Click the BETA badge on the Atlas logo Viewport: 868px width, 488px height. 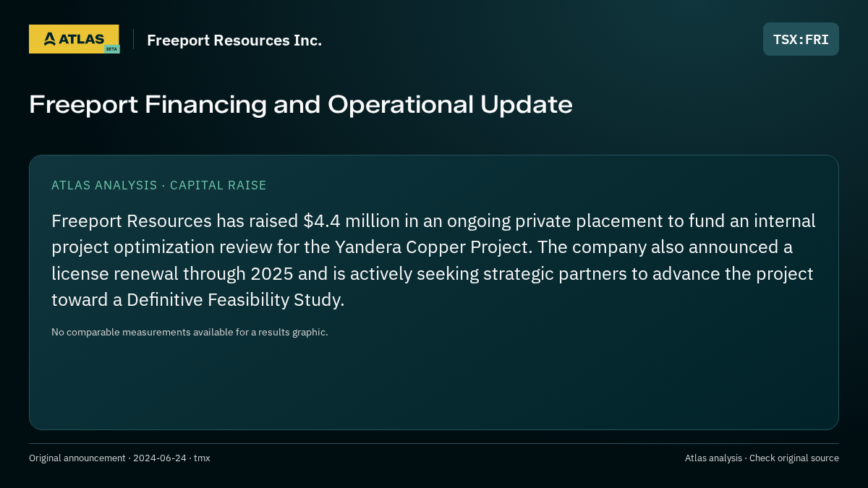pos(111,48)
